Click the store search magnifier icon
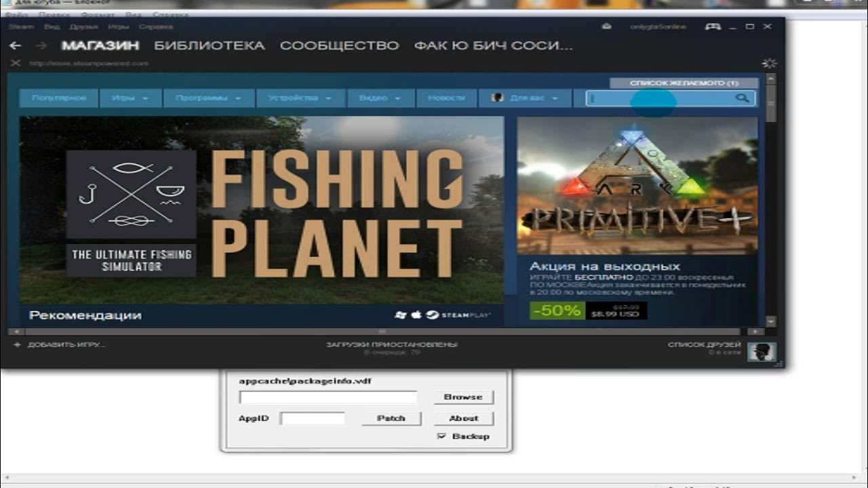The height and width of the screenshot is (488, 868). click(x=743, y=98)
